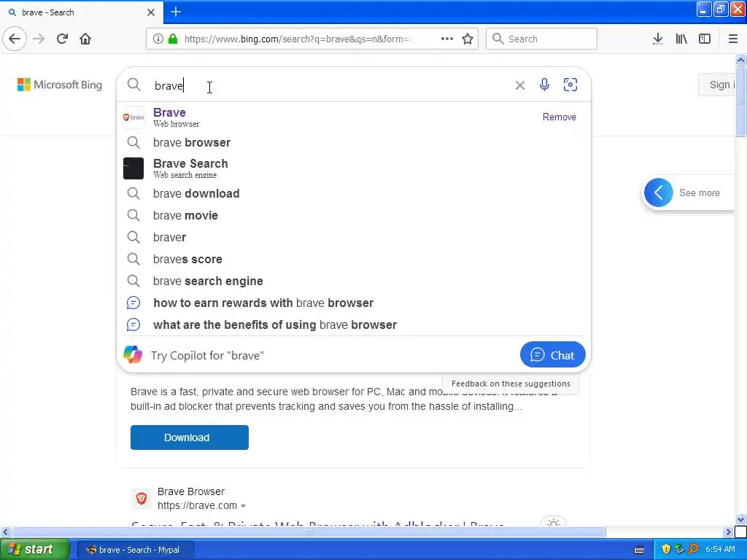The image size is (747, 560).
Task: Click the horizontal scrollbar left arrow
Action: tap(5, 532)
